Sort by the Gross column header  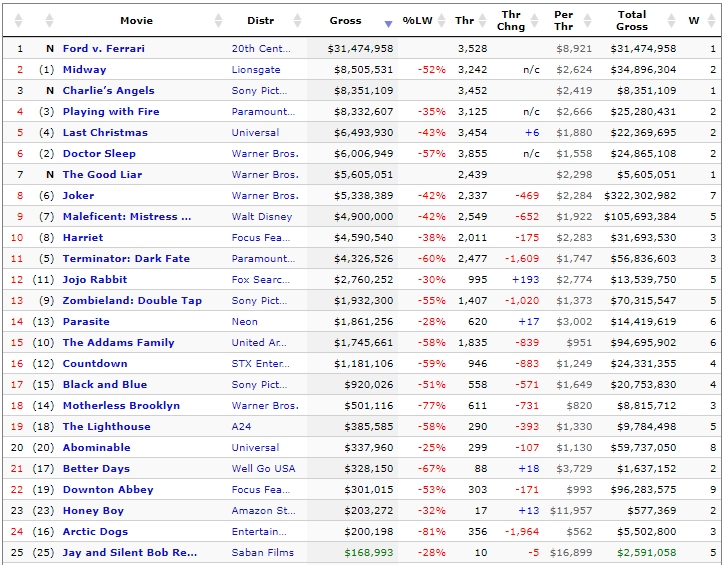345,20
